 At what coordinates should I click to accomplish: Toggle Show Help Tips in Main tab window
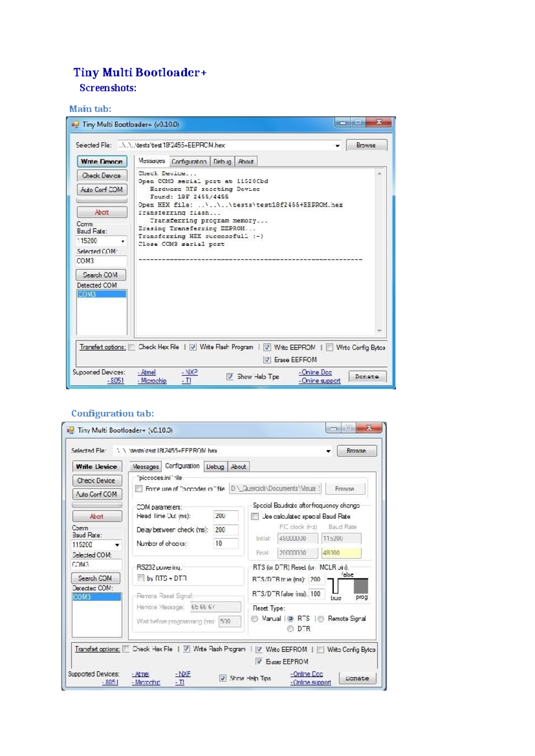coord(230,377)
